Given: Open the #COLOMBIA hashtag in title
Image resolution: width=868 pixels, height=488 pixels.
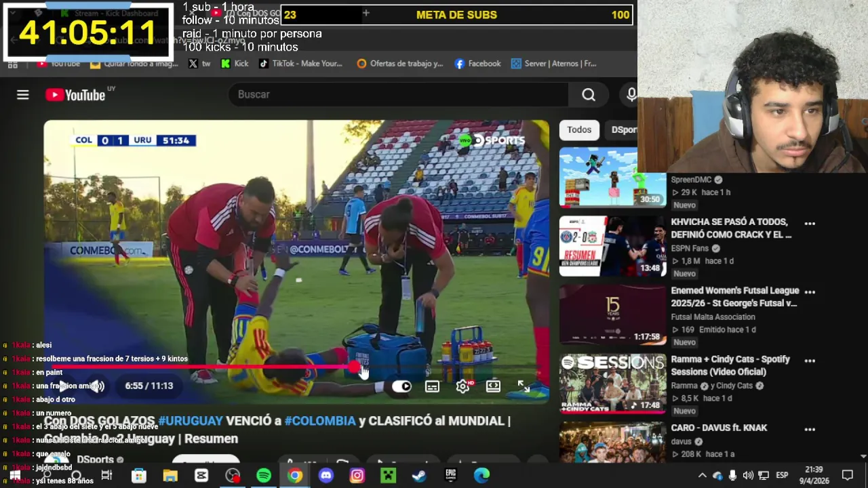Looking at the screenshot, I should [x=320, y=421].
